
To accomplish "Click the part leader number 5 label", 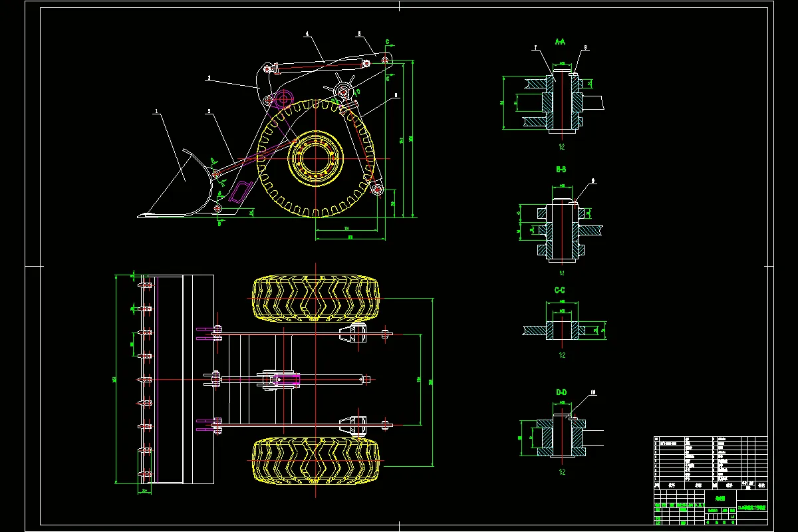I will [359, 33].
